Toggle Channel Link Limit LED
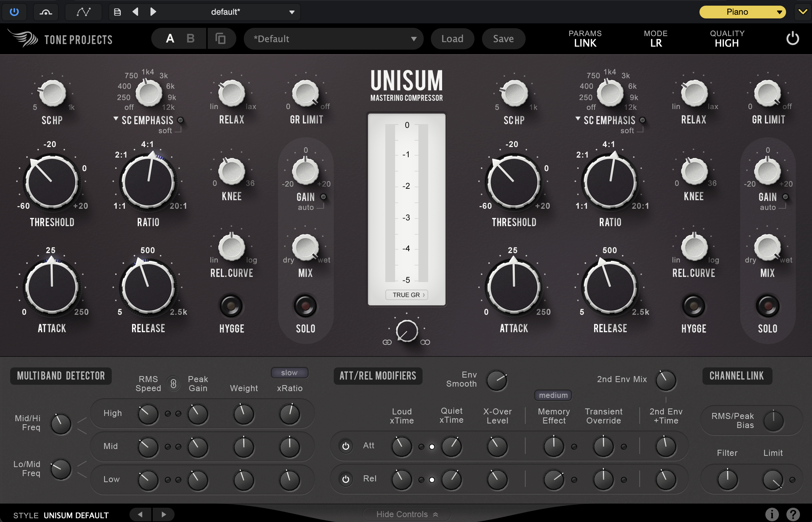This screenshot has width=812, height=522. pos(792,480)
